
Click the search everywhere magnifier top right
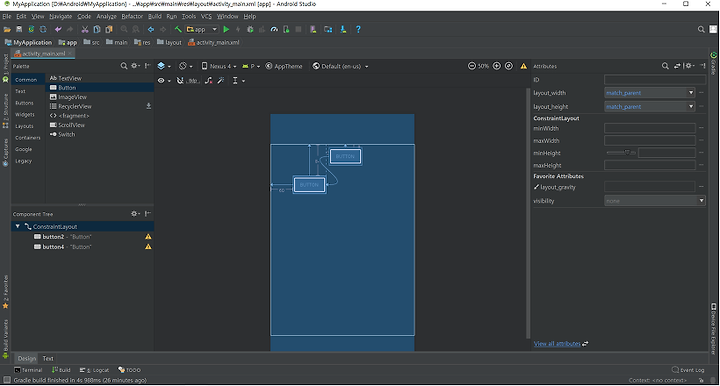(701, 29)
